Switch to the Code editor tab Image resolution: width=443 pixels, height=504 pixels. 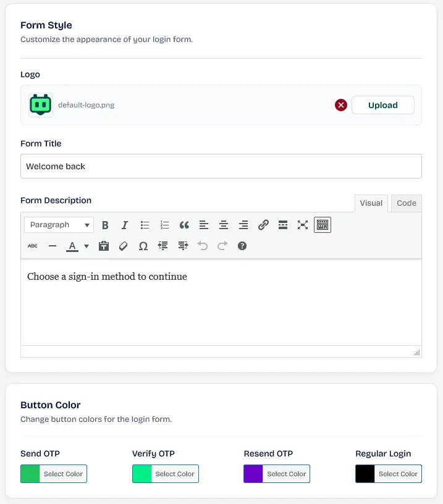pyautogui.click(x=407, y=203)
